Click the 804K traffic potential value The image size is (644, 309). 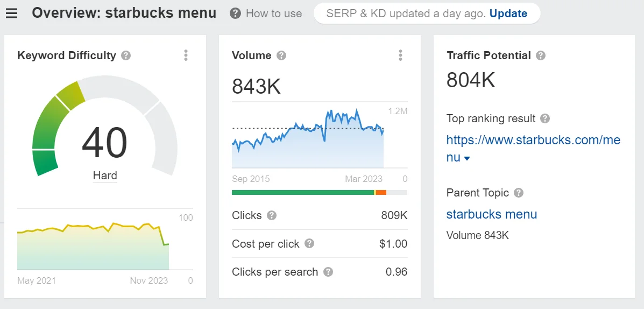click(471, 80)
